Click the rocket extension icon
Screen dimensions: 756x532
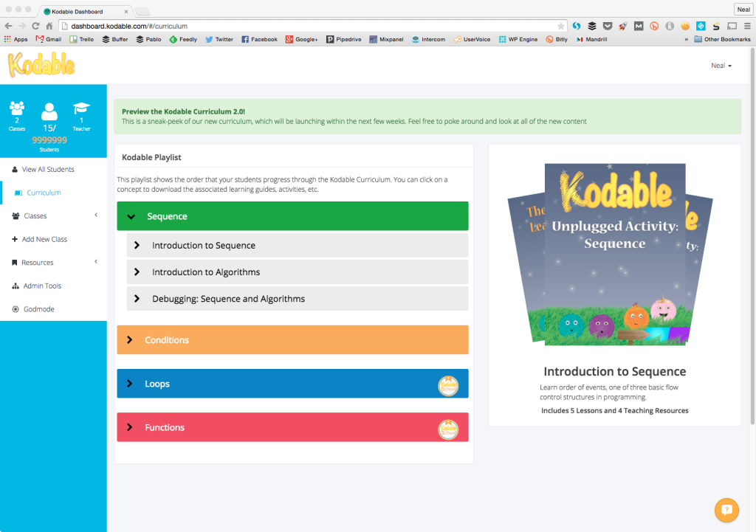click(623, 26)
